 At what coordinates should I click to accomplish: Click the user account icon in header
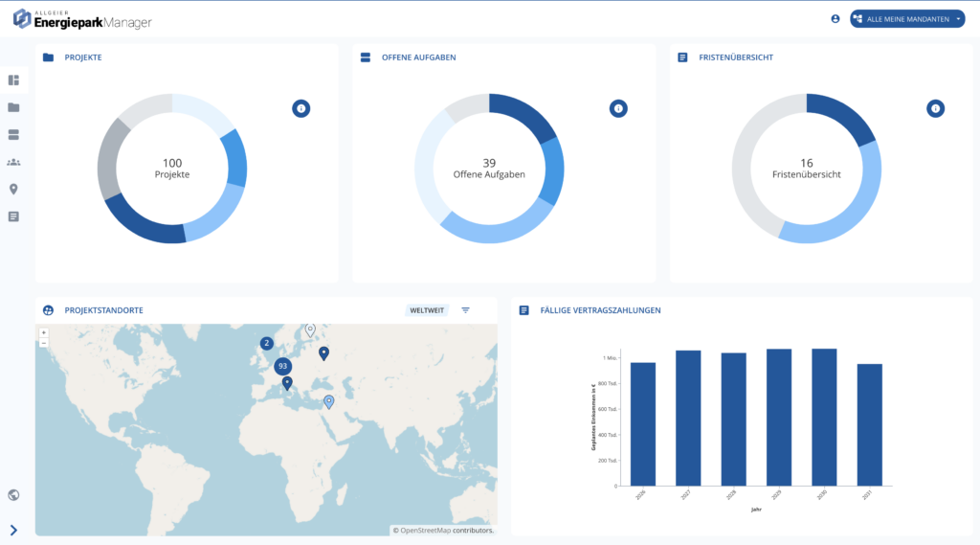pos(835,19)
